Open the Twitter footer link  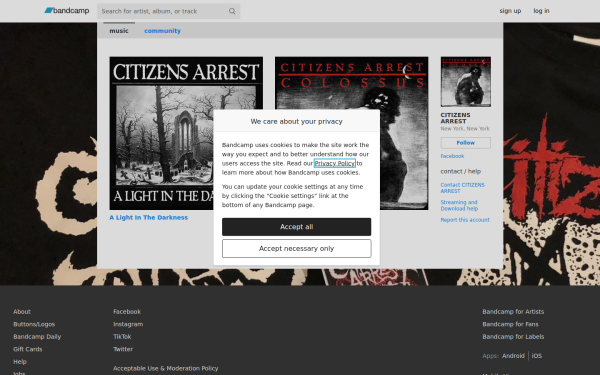pos(123,349)
